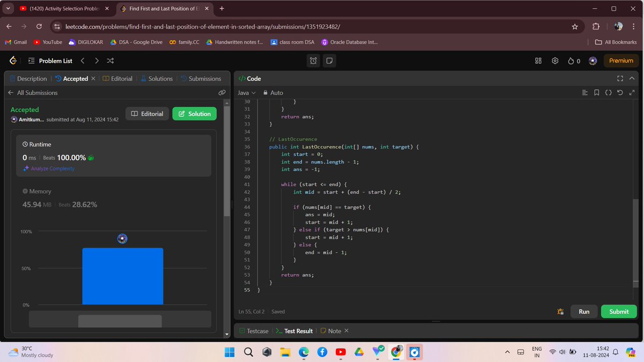Switch to the Submissions tab

(201, 78)
